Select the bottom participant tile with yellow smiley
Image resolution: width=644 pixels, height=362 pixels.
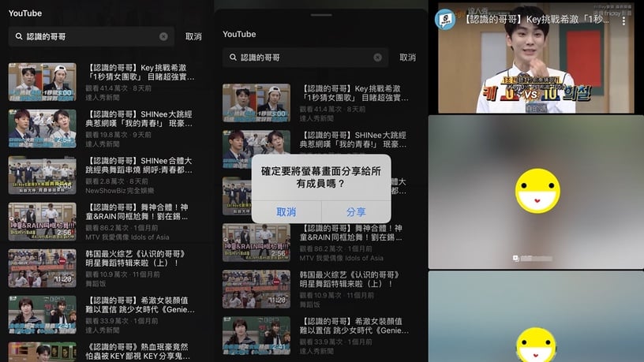point(536,316)
